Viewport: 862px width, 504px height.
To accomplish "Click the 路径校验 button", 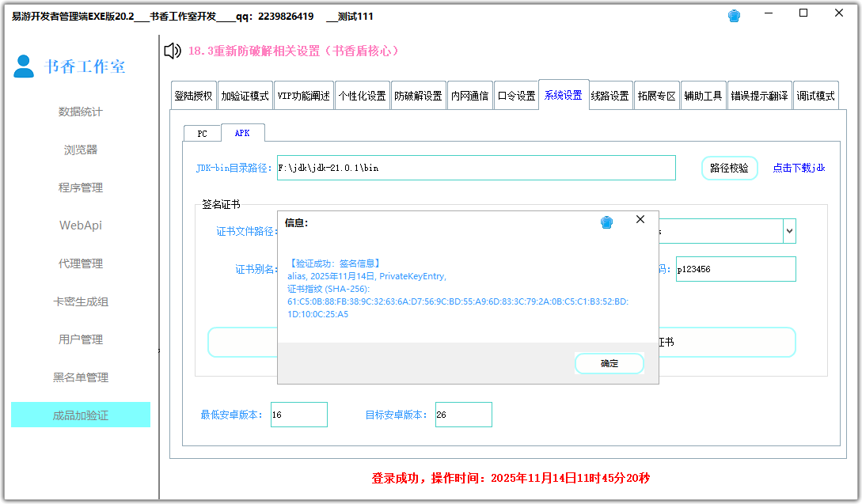I will pyautogui.click(x=728, y=168).
